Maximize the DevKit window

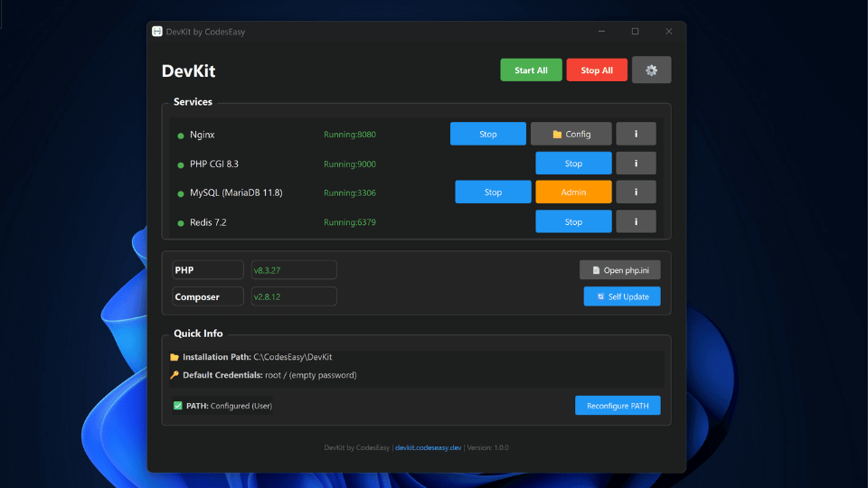pyautogui.click(x=635, y=32)
